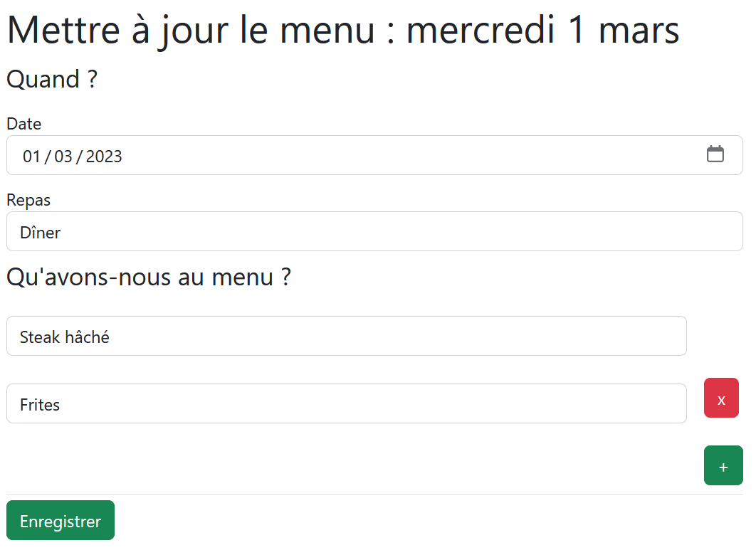The image size is (756, 555).
Task: Click the "Quand ?" section heading
Action: (x=51, y=80)
